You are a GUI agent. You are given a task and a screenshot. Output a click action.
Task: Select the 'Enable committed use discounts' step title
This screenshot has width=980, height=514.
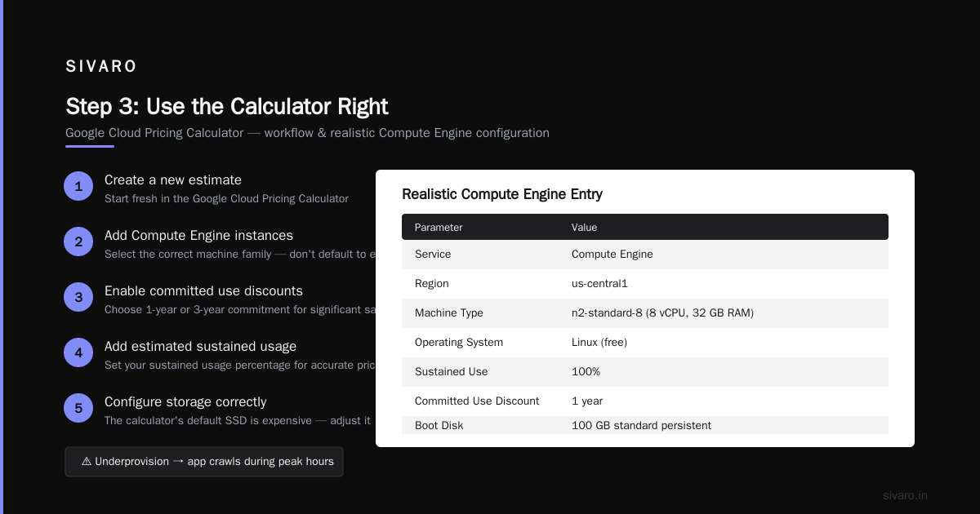tap(203, 290)
